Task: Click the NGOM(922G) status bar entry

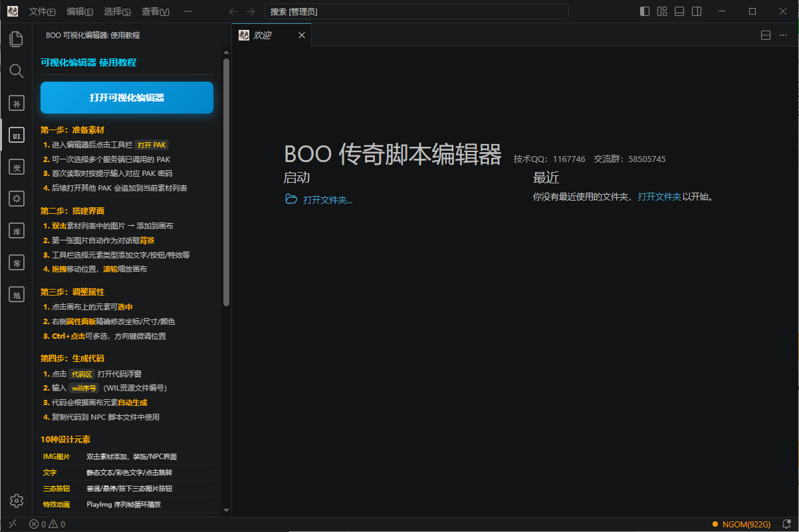Action: (741, 524)
